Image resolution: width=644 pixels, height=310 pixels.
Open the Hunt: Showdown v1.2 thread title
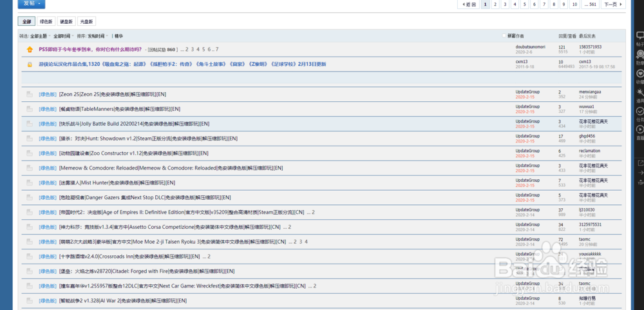click(148, 139)
